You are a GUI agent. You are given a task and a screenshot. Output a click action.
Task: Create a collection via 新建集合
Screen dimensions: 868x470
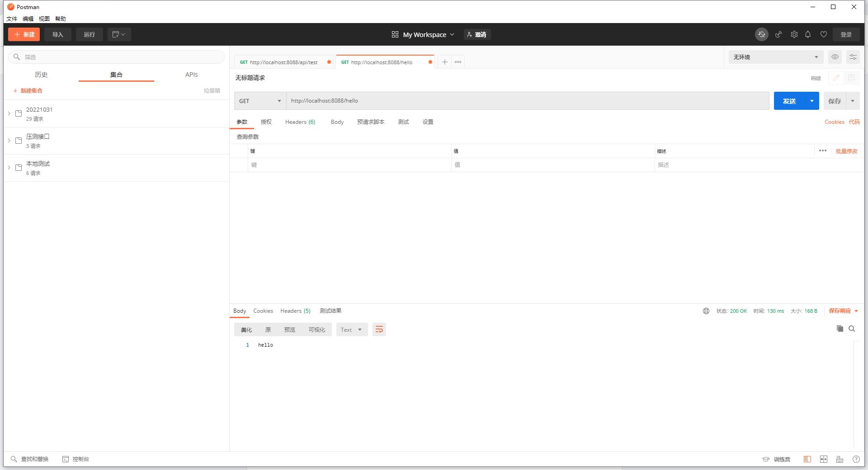(x=28, y=90)
